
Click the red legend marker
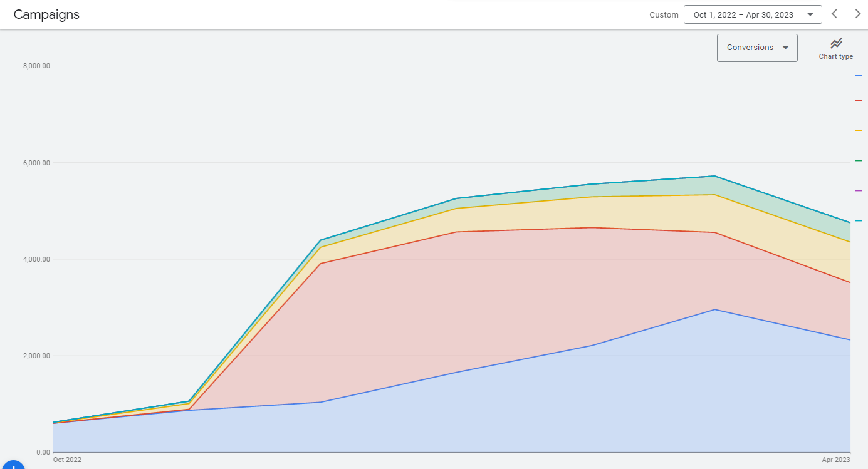[859, 100]
